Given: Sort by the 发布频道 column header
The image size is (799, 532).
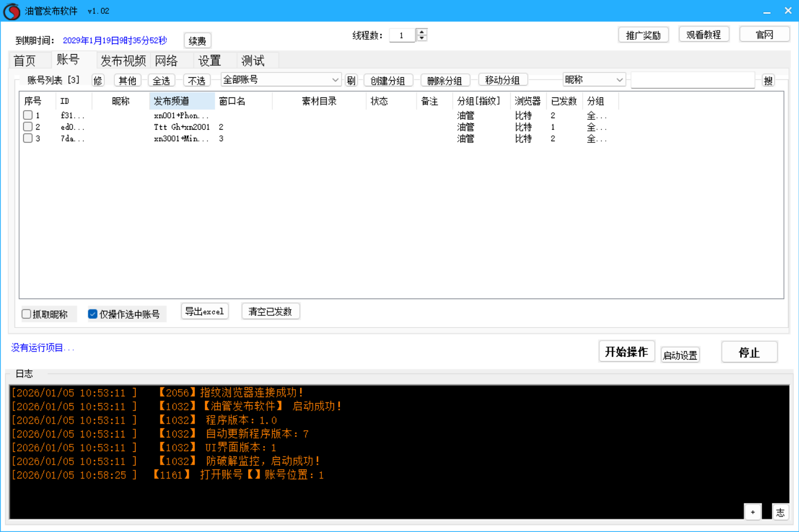Looking at the screenshot, I should coord(181,101).
